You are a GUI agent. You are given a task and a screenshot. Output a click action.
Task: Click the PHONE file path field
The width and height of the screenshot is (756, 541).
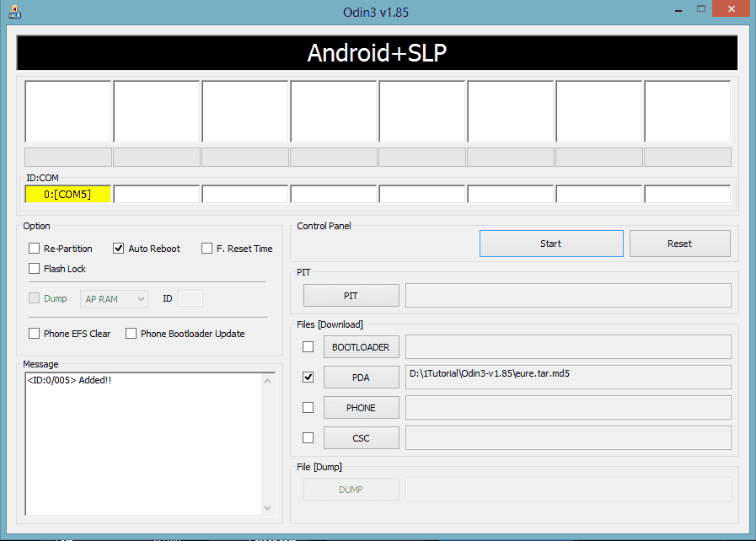(x=568, y=408)
